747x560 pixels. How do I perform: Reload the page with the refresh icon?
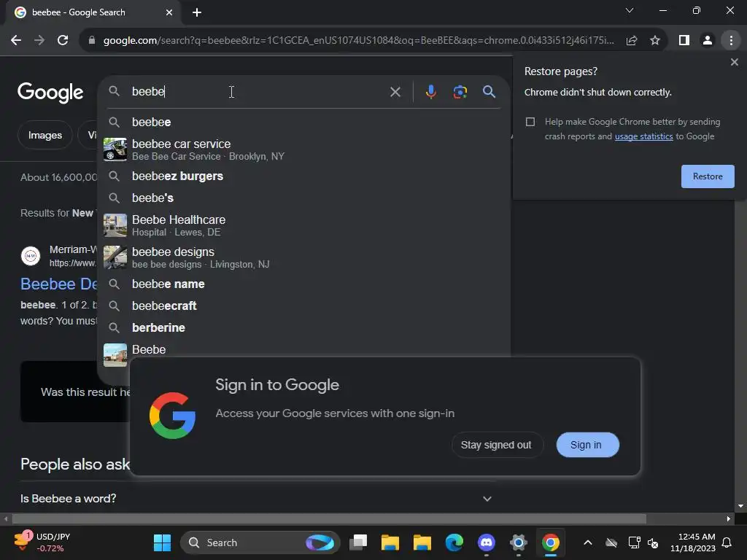click(63, 41)
